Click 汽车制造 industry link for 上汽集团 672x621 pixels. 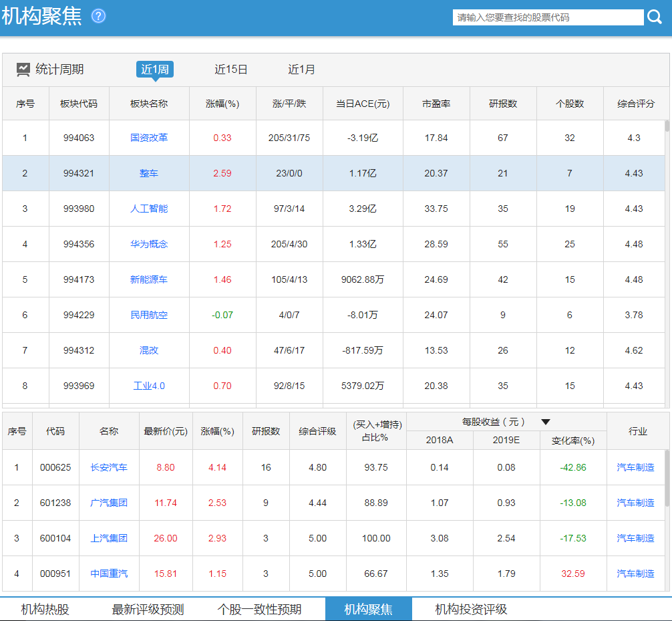pos(635,538)
